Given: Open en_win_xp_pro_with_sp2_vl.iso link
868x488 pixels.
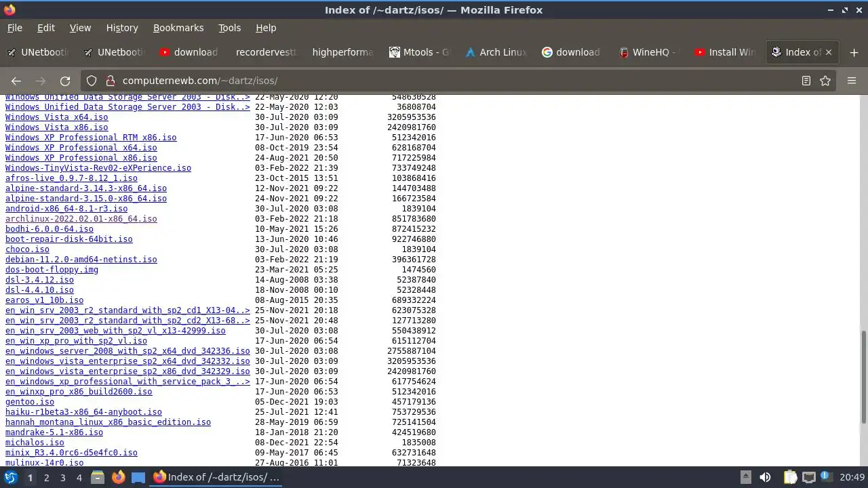Looking at the screenshot, I should [76, 341].
